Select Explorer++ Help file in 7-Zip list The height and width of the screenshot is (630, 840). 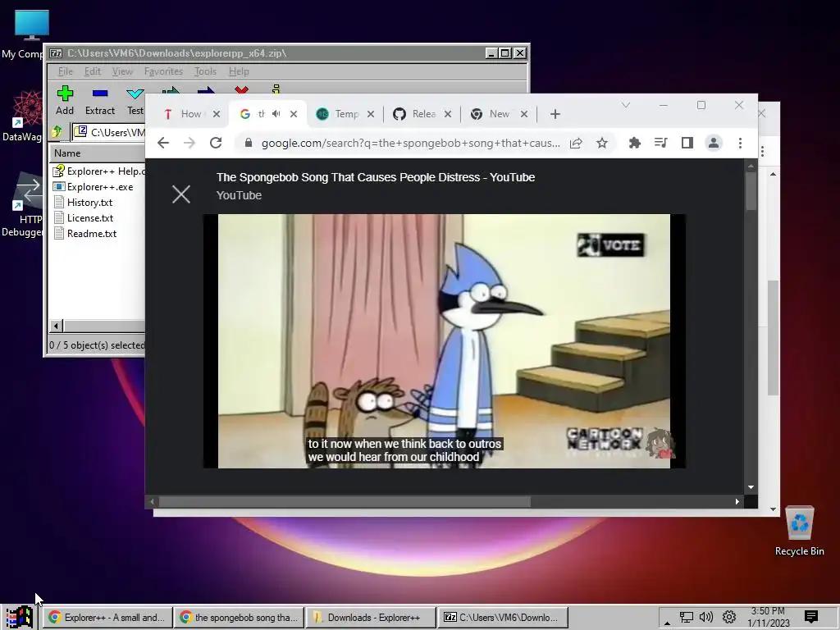98,171
